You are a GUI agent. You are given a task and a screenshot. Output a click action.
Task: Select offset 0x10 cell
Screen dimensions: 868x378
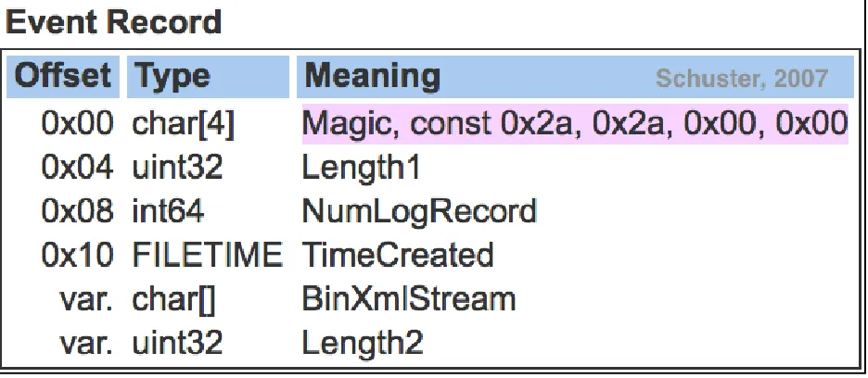[x=78, y=255]
